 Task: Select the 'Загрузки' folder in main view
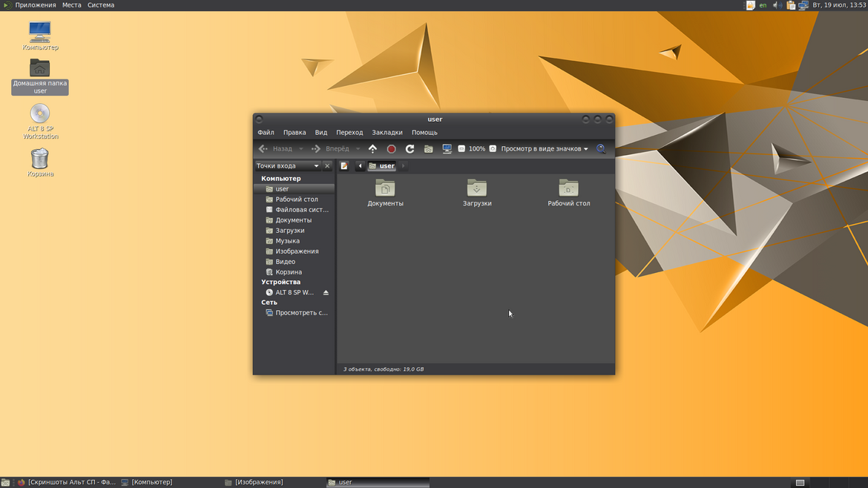coord(477,193)
